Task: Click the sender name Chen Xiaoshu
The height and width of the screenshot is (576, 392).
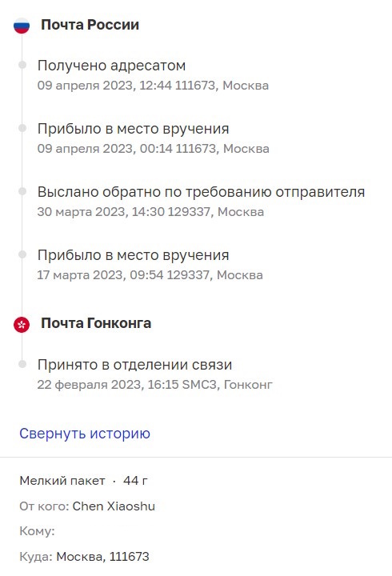Action: coord(114,506)
